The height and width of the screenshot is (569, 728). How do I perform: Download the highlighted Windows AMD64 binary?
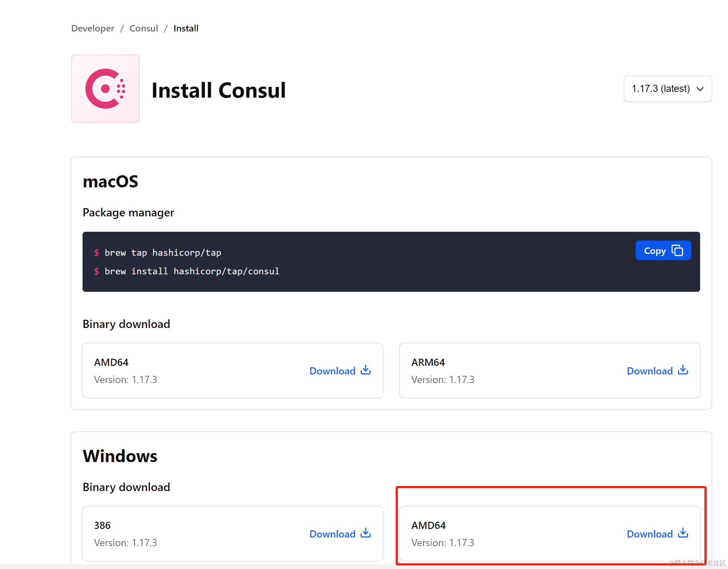650,534
